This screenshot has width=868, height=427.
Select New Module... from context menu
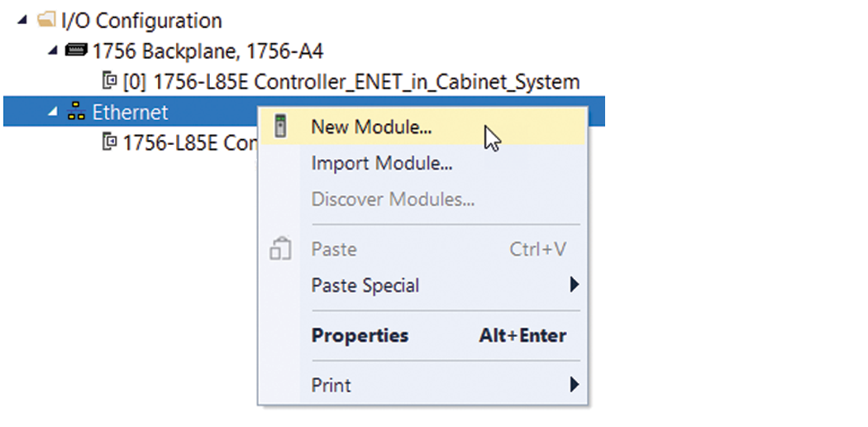[x=423, y=127]
